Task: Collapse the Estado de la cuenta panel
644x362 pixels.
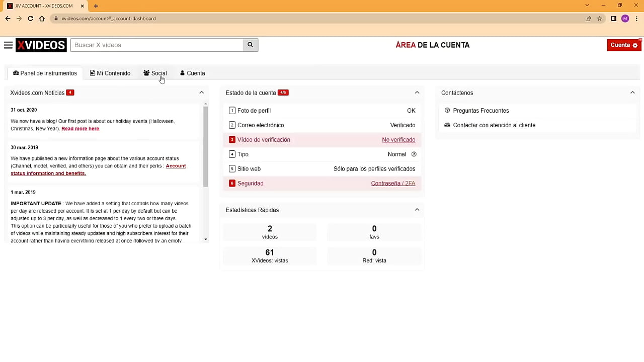Action: click(x=417, y=93)
